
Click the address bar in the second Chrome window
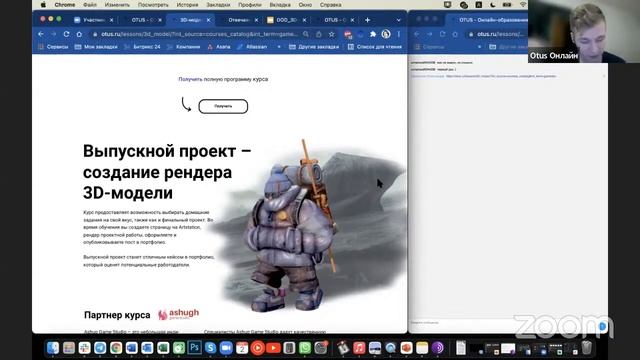click(x=496, y=34)
